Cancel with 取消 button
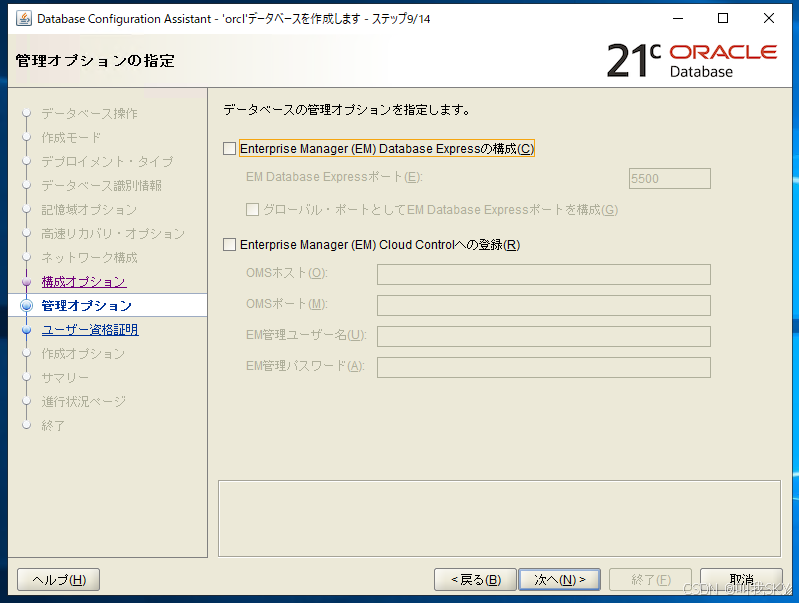This screenshot has width=799, height=603. pos(741,580)
